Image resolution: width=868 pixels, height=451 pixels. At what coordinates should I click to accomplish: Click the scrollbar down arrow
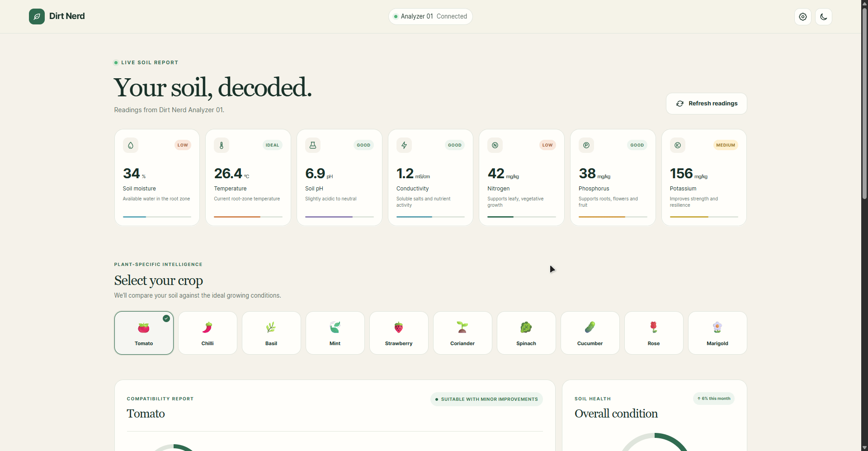pos(864,447)
